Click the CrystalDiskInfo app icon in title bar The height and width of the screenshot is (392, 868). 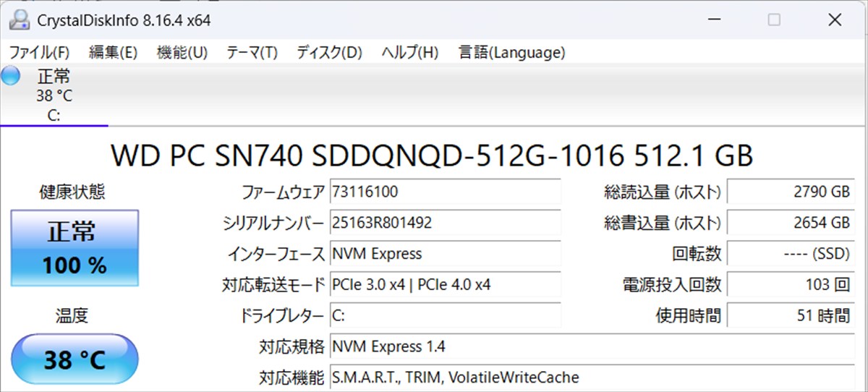(x=19, y=20)
